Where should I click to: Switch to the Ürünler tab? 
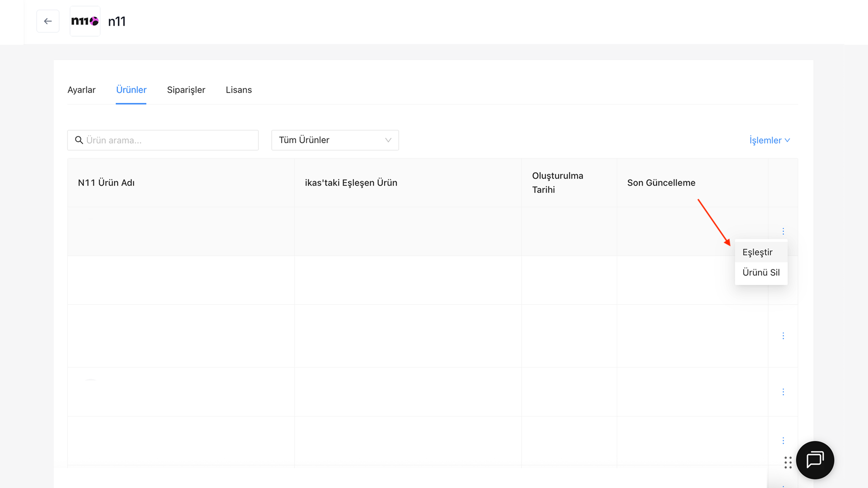pos(131,90)
